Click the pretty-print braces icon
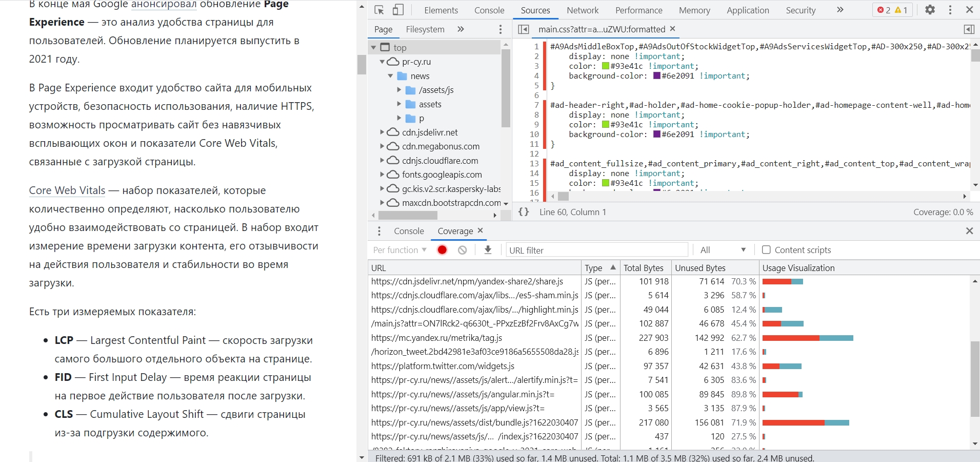The width and height of the screenshot is (980, 462). [524, 211]
